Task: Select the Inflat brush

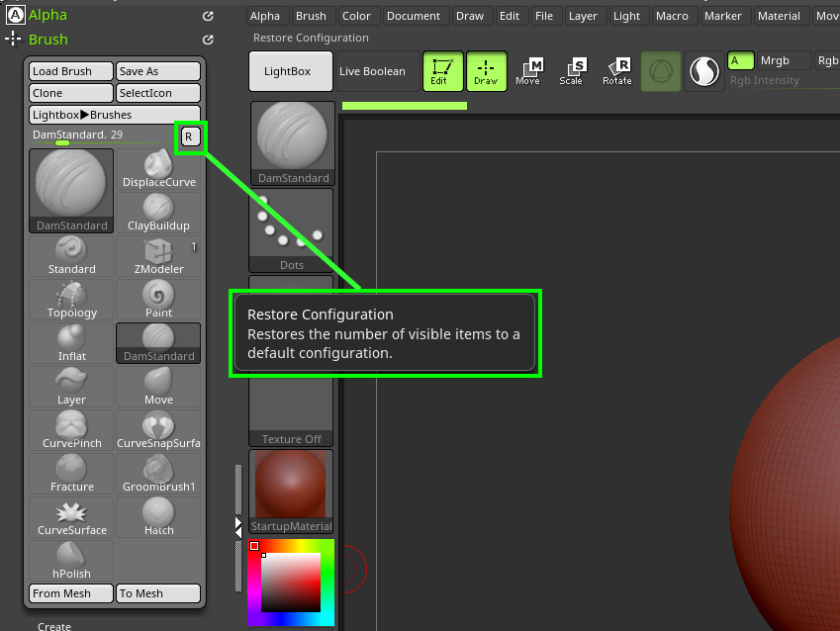Action: [71, 343]
